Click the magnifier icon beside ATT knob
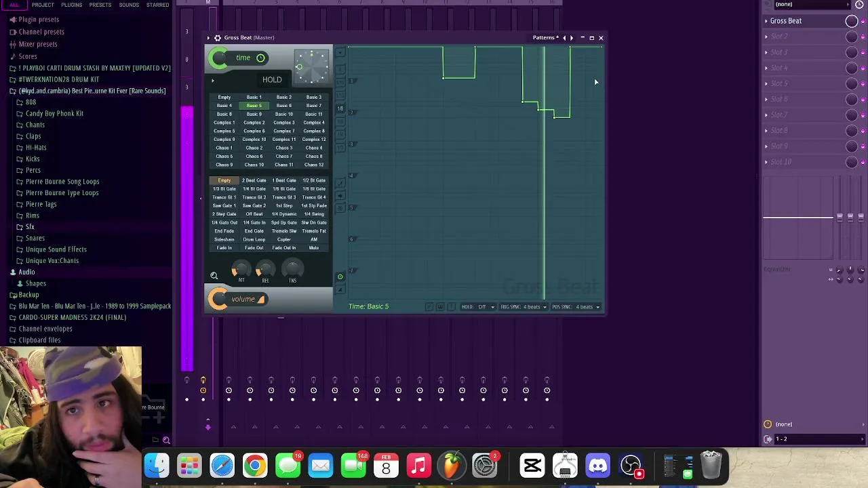Image resolution: width=868 pixels, height=488 pixels. click(214, 275)
